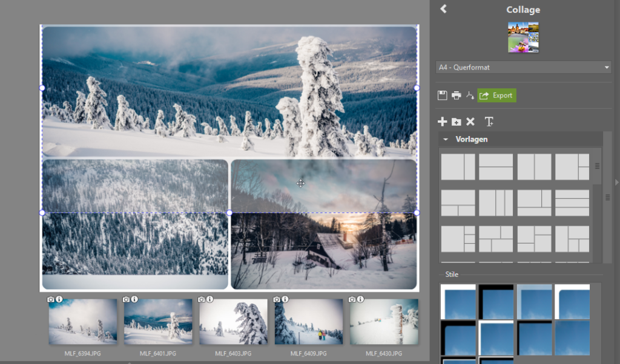
Task: Pick template with two top cells above wide bottom
Action: pos(534,203)
